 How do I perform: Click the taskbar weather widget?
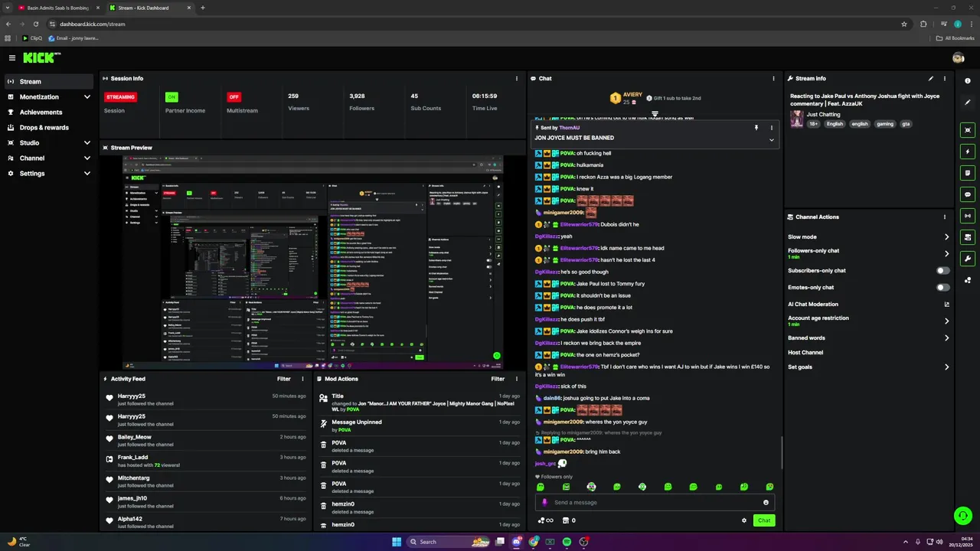pos(19,542)
